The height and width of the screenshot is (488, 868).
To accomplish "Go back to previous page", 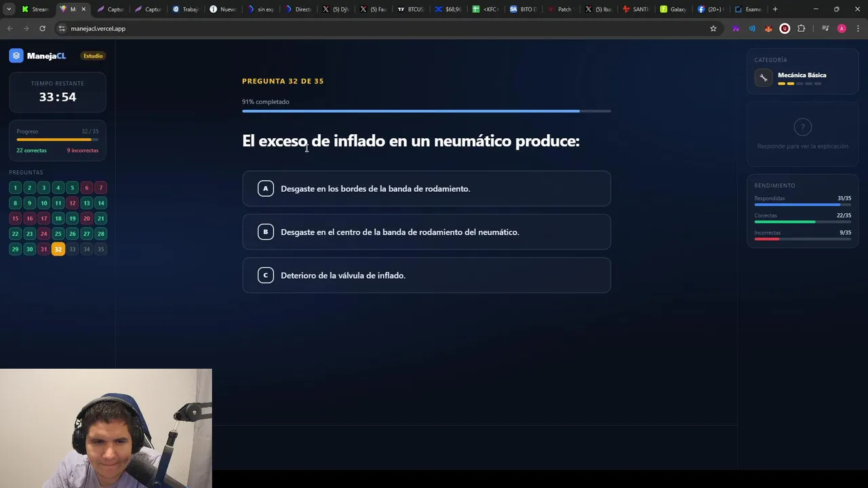I will (9, 28).
